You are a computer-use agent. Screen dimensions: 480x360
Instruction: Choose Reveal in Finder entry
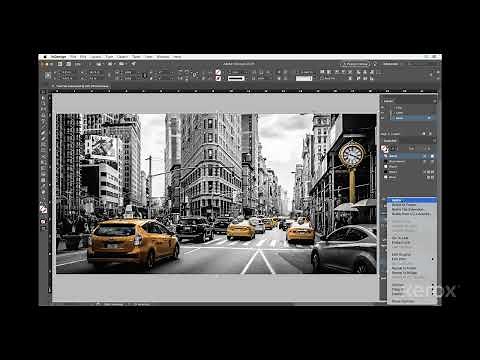[412, 268]
